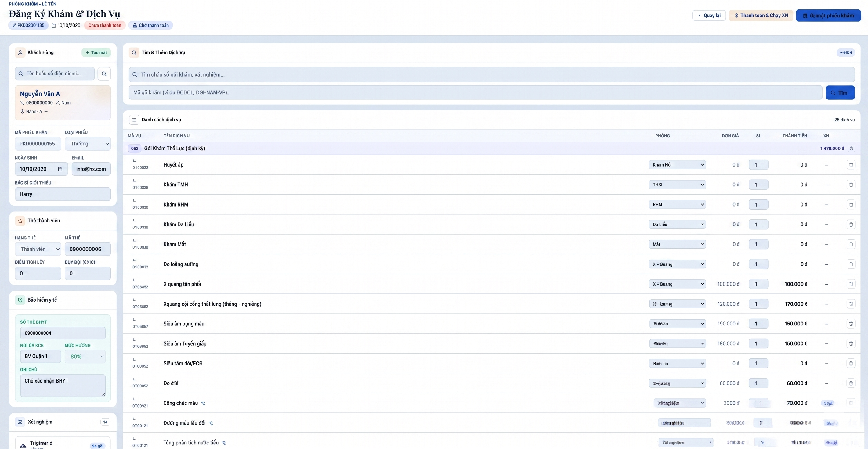Click the shield icon beside Bảo hiểm y tế
Image resolution: width=868 pixels, height=449 pixels.
click(x=20, y=300)
